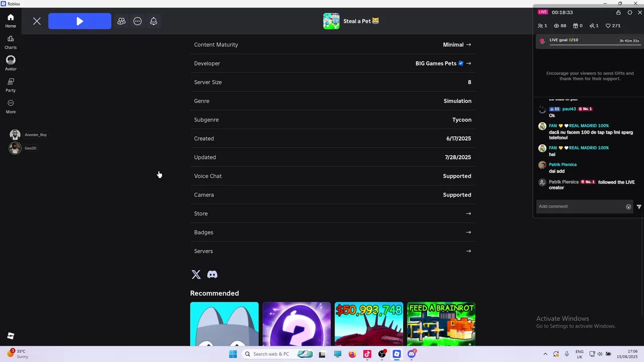The image size is (644, 362).
Task: Expand the Store row arrow
Action: coord(468,214)
